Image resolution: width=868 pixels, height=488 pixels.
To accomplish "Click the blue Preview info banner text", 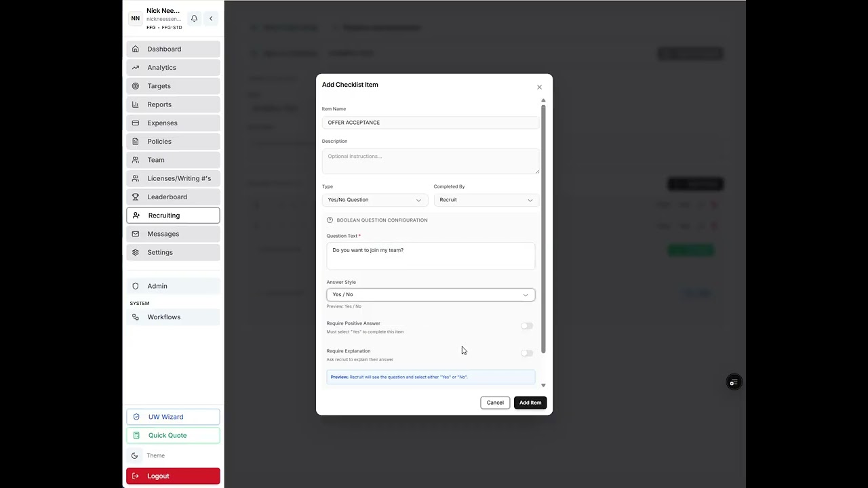I will (399, 377).
